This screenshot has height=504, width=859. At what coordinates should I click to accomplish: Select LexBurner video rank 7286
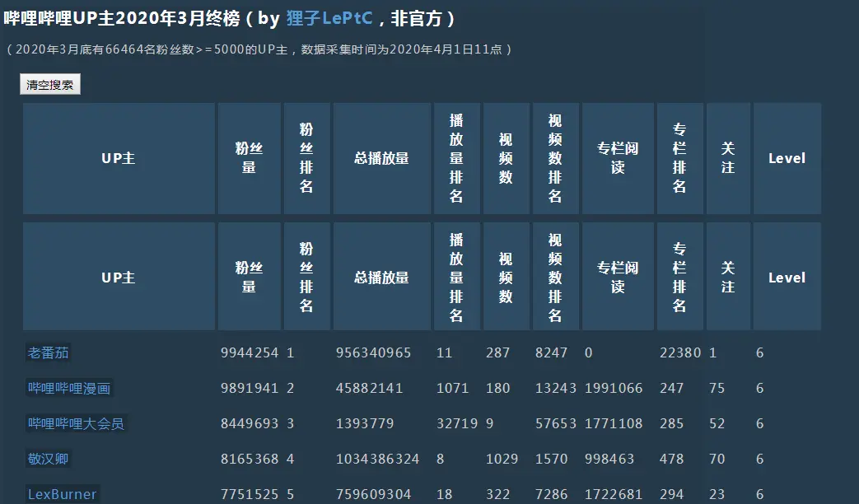pos(551,494)
